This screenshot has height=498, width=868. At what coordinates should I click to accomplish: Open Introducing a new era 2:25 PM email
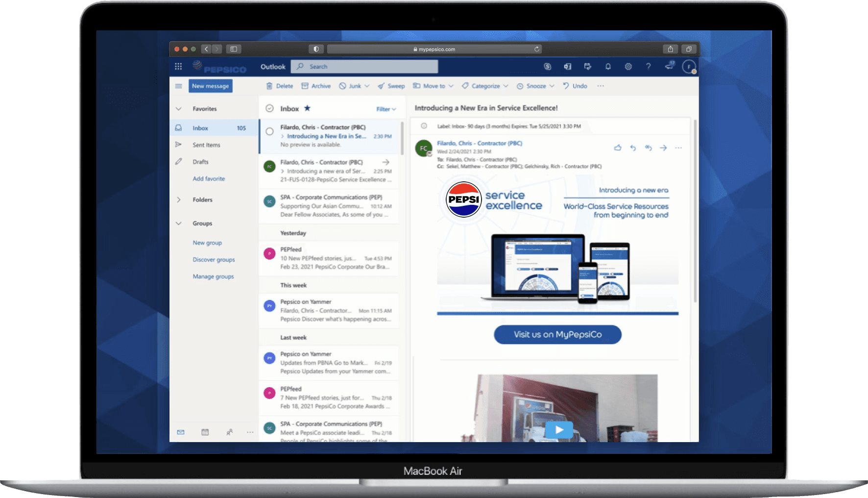coord(329,171)
